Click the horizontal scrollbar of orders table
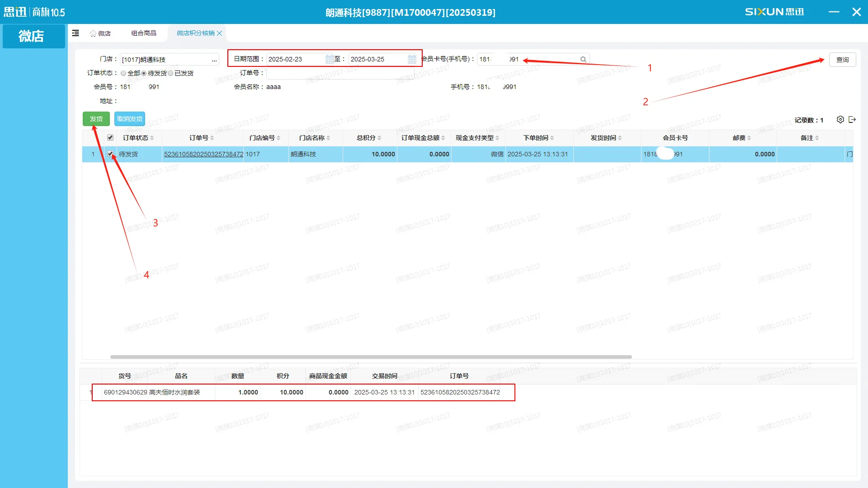The image size is (868, 488). 371,357
